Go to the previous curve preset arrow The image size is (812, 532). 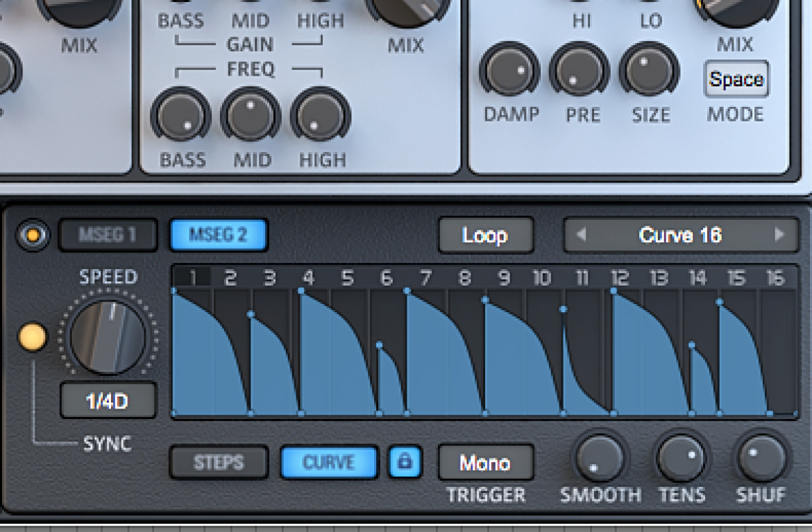point(581,235)
